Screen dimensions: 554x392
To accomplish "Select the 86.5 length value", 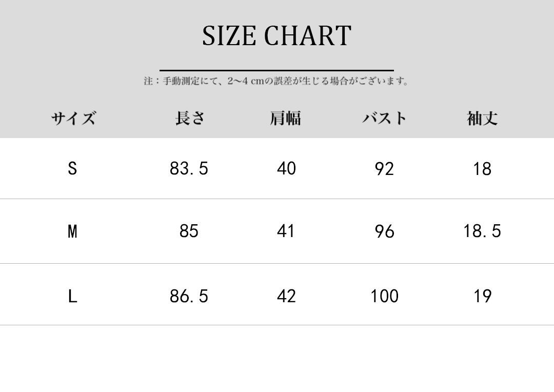I will pyautogui.click(x=189, y=296).
